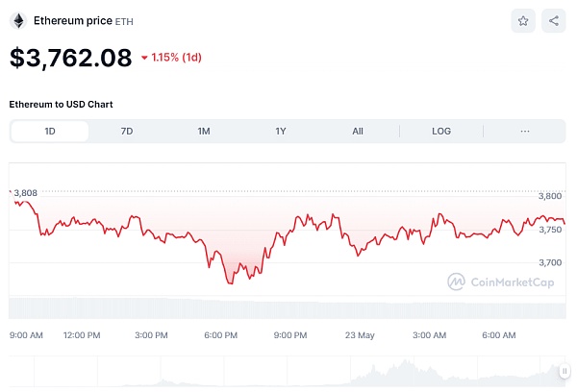The height and width of the screenshot is (392, 577).
Task: Show the 1Y price chart
Action: pyautogui.click(x=281, y=131)
